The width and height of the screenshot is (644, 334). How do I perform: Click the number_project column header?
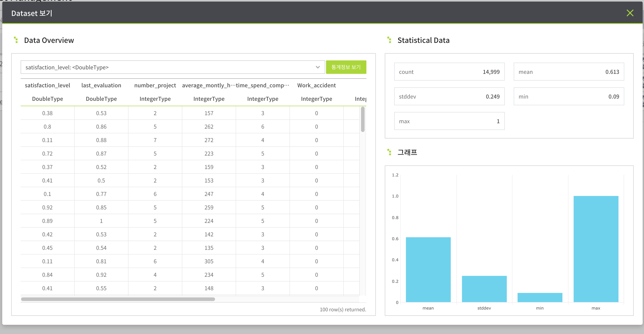click(155, 85)
